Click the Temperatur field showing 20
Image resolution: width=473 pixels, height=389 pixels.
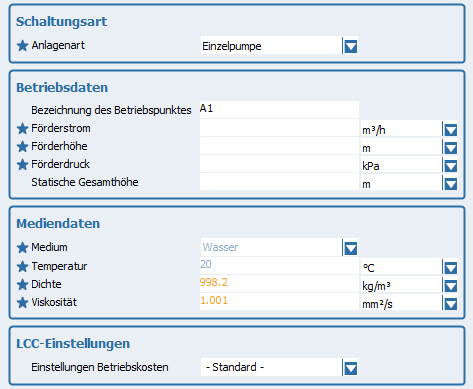point(279,266)
